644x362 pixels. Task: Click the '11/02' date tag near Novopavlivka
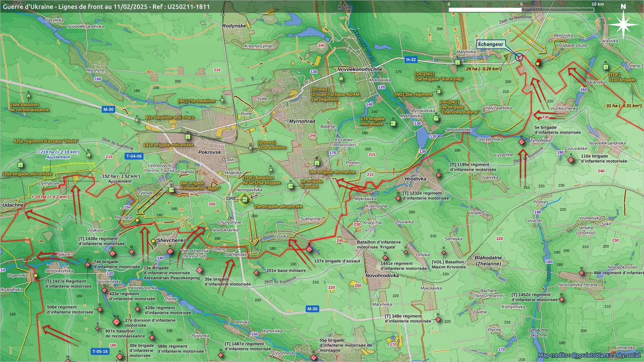231,198
